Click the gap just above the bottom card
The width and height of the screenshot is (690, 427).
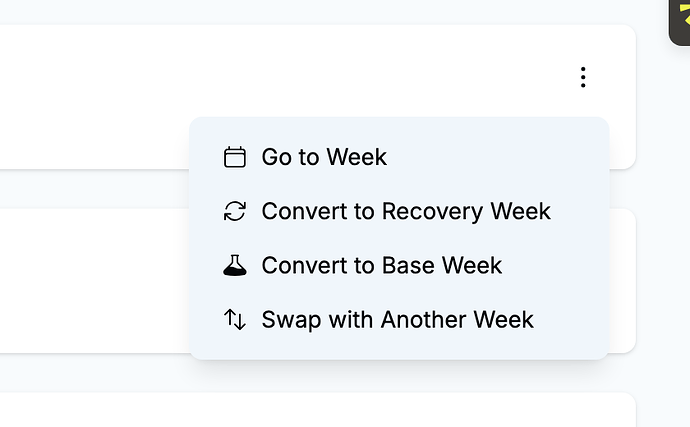300,373
